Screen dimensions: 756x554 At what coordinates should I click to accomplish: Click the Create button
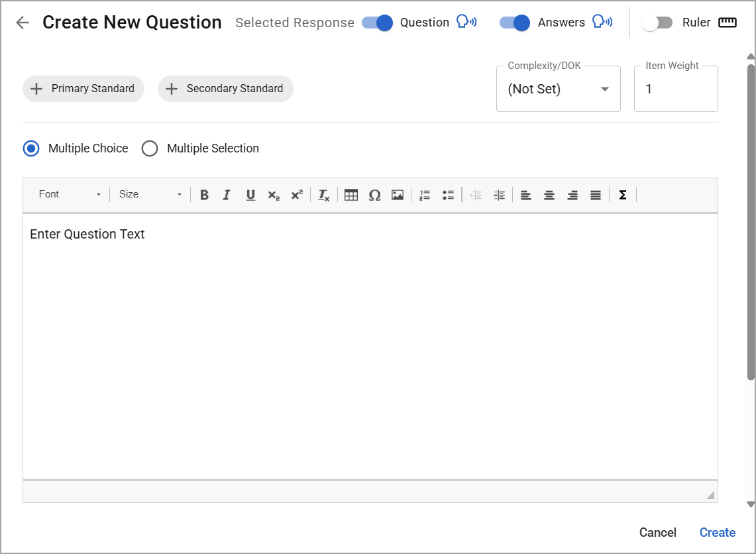click(718, 532)
